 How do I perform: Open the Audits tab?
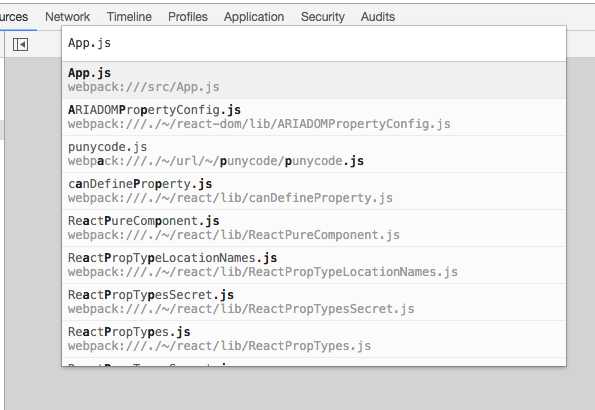[x=378, y=17]
